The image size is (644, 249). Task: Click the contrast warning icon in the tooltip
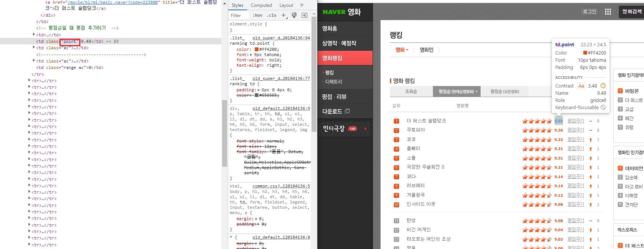[603, 86]
